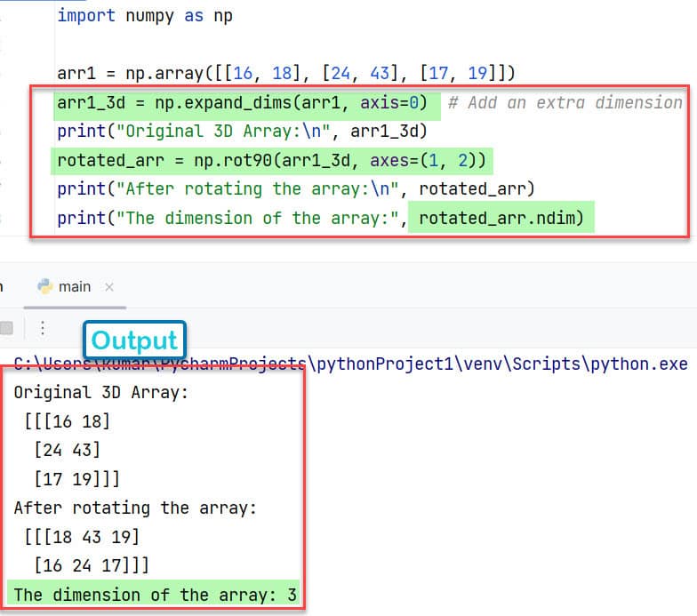
Task: Click the python.exe path in console
Action: click(x=350, y=364)
